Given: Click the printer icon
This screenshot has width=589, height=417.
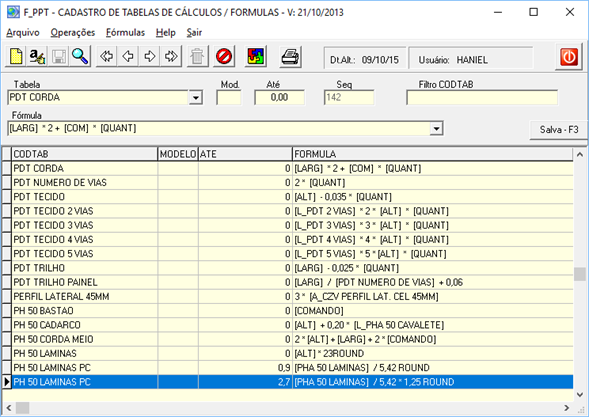Looking at the screenshot, I should tap(290, 57).
